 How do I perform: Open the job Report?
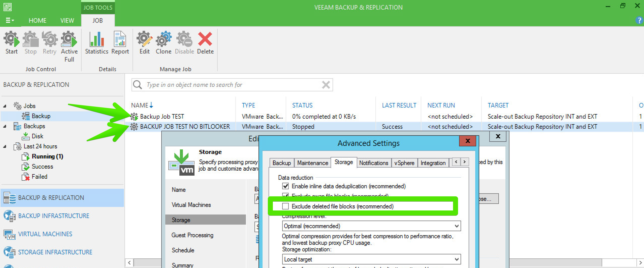pos(120,43)
